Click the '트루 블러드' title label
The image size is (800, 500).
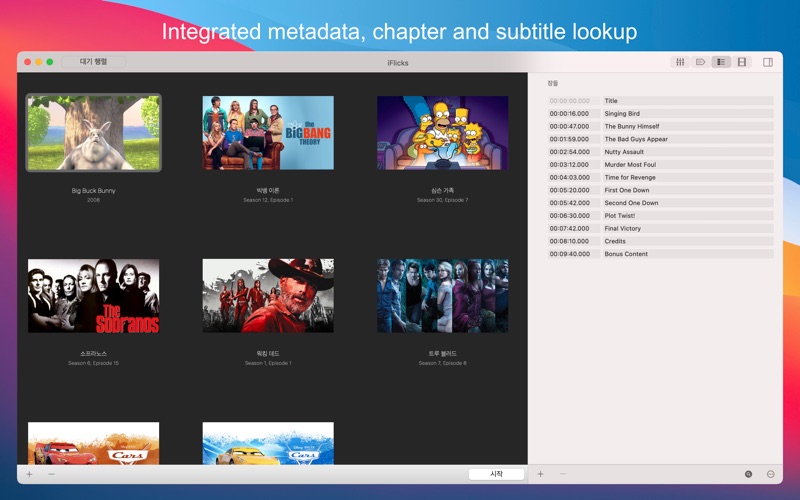pos(442,353)
